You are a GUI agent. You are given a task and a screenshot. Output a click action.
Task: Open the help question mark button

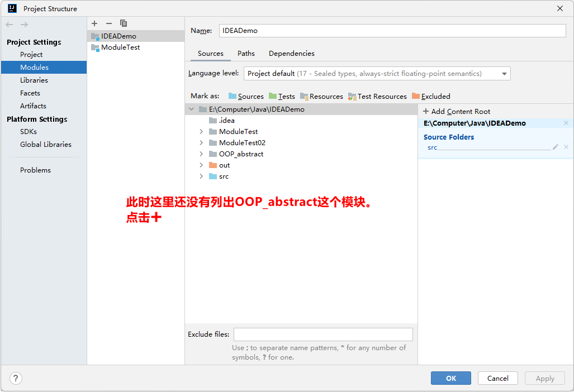coord(16,378)
